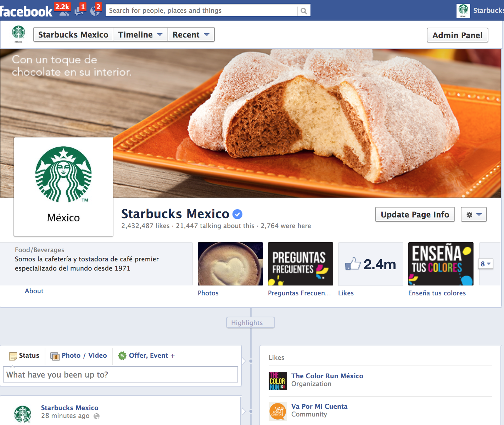This screenshot has width=504, height=425.
Task: Click the facebook logo
Action: click(x=25, y=10)
